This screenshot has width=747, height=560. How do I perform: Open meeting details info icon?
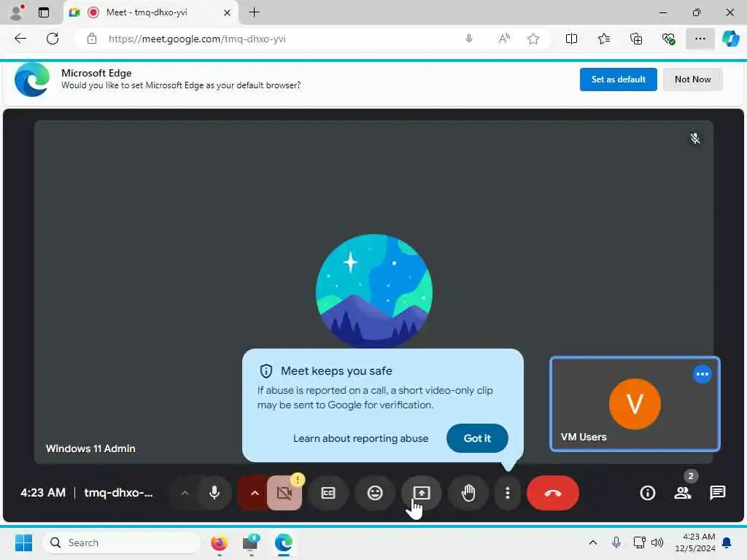click(x=648, y=493)
